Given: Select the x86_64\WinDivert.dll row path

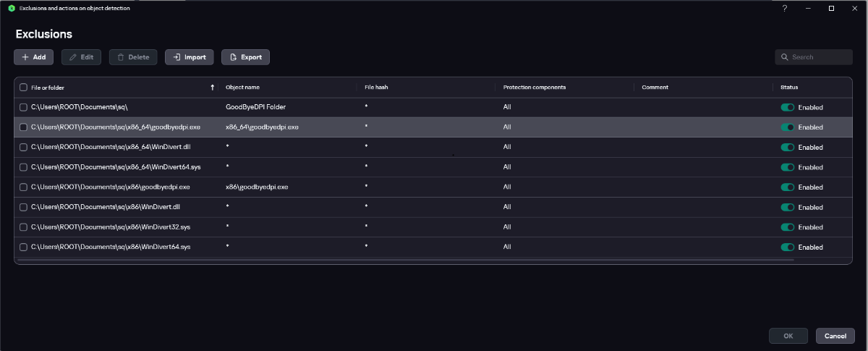Looking at the screenshot, I should point(110,147).
